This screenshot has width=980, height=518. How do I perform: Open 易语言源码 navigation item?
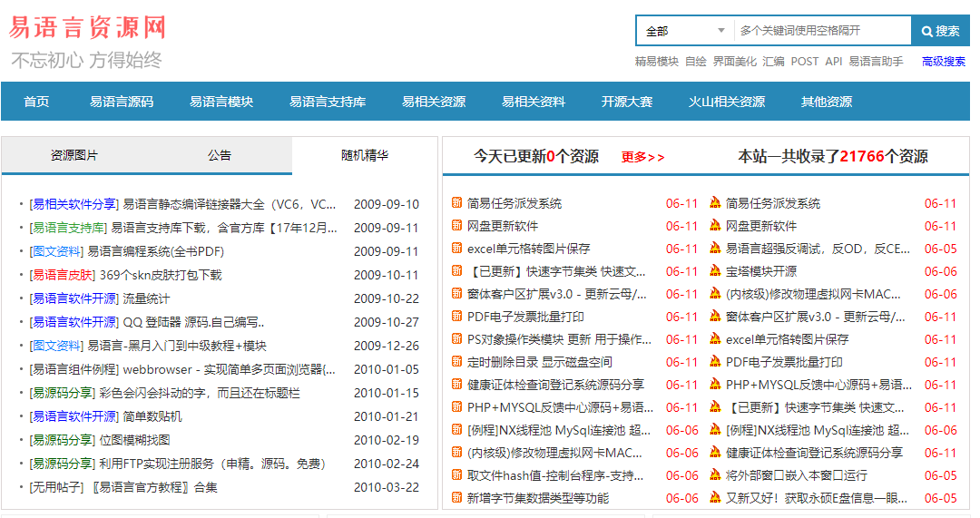pos(122,102)
